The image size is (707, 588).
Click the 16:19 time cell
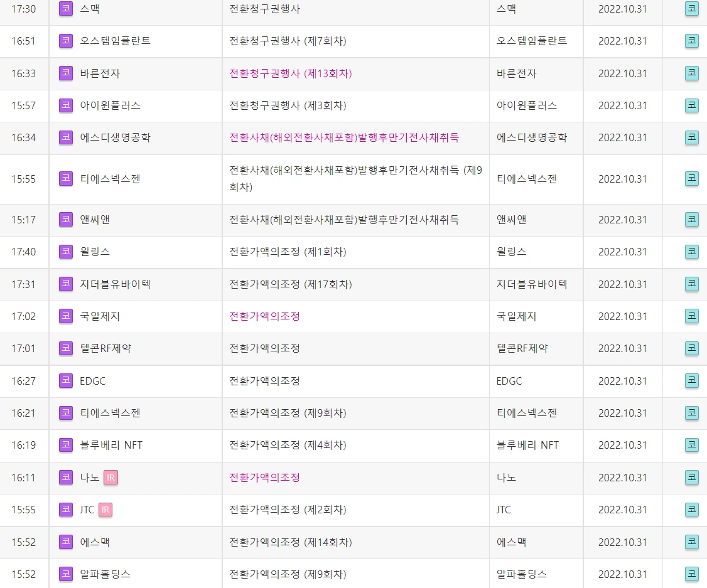pyautogui.click(x=23, y=445)
